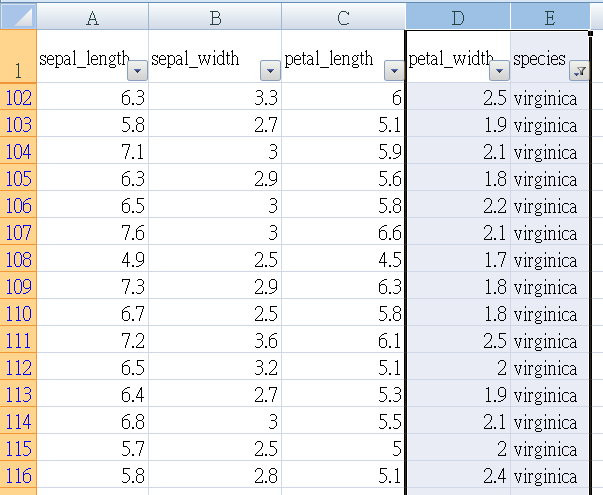
Task: Select row header 108
Action: click(x=18, y=258)
